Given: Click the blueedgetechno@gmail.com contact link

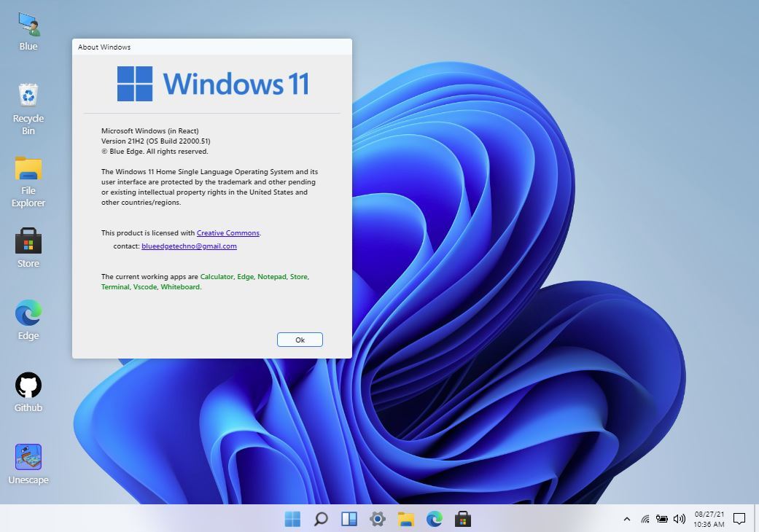Looking at the screenshot, I should click(190, 246).
